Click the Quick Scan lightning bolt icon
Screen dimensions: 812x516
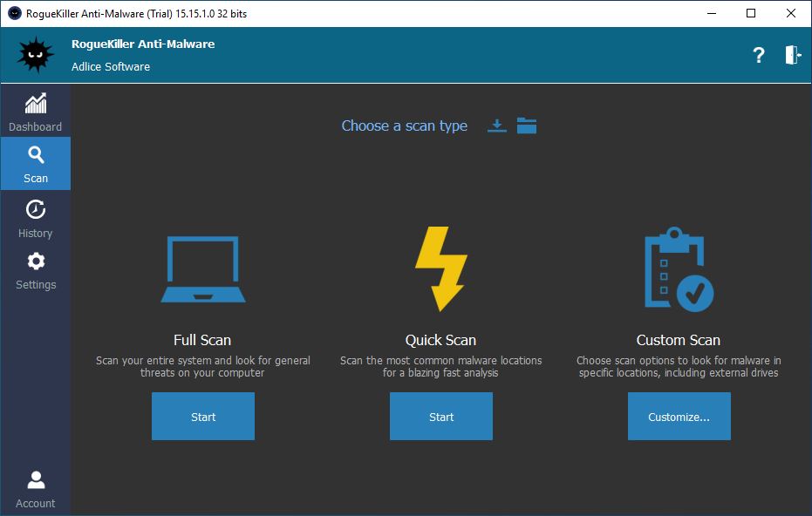tap(440, 268)
